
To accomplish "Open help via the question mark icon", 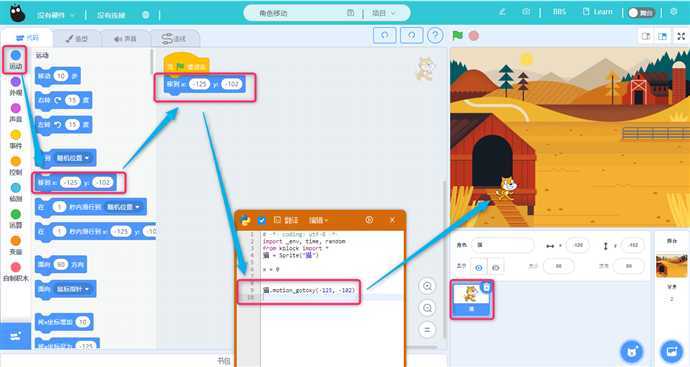I will (435, 36).
